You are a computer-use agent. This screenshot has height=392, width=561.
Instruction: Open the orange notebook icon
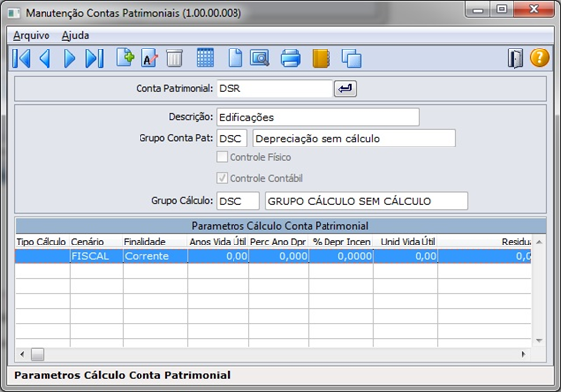[321, 58]
